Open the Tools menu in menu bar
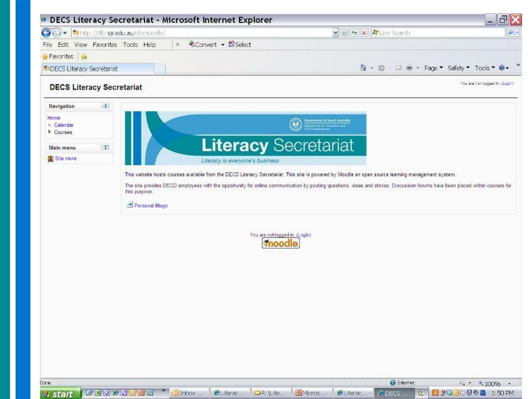The height and width of the screenshot is (399, 532). [130, 45]
